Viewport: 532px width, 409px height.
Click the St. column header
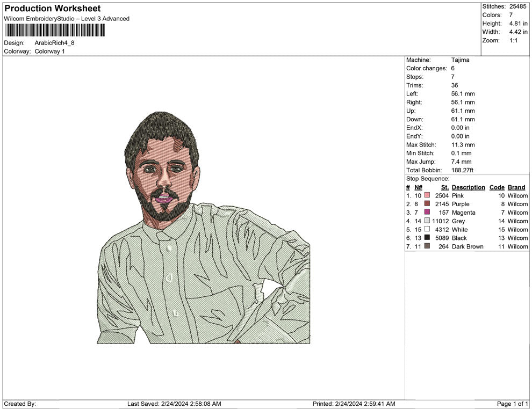pyautogui.click(x=444, y=187)
